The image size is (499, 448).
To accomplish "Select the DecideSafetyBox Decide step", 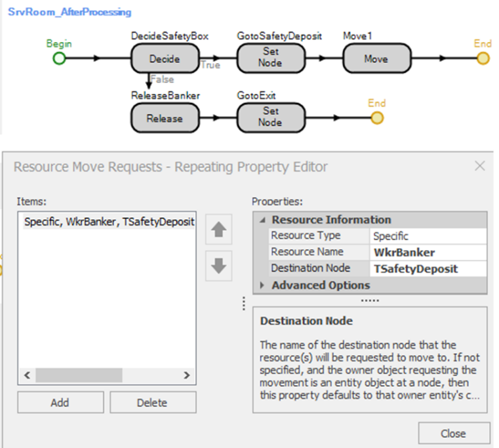I will pyautogui.click(x=165, y=58).
